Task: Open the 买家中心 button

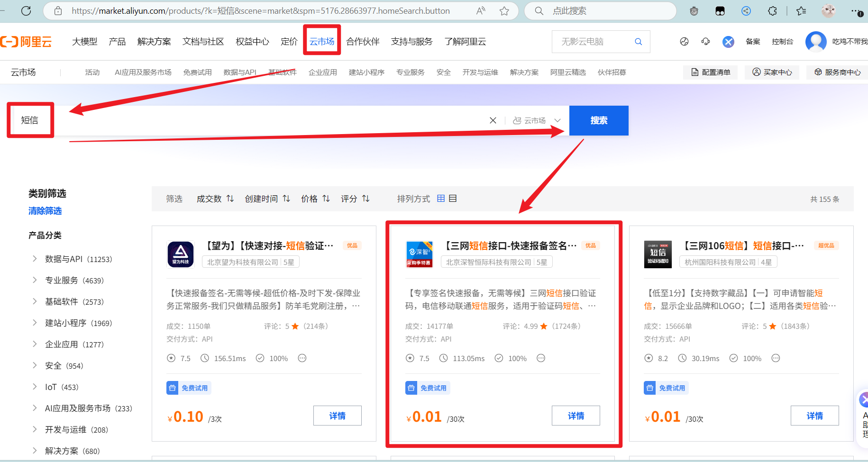Action: (x=772, y=72)
